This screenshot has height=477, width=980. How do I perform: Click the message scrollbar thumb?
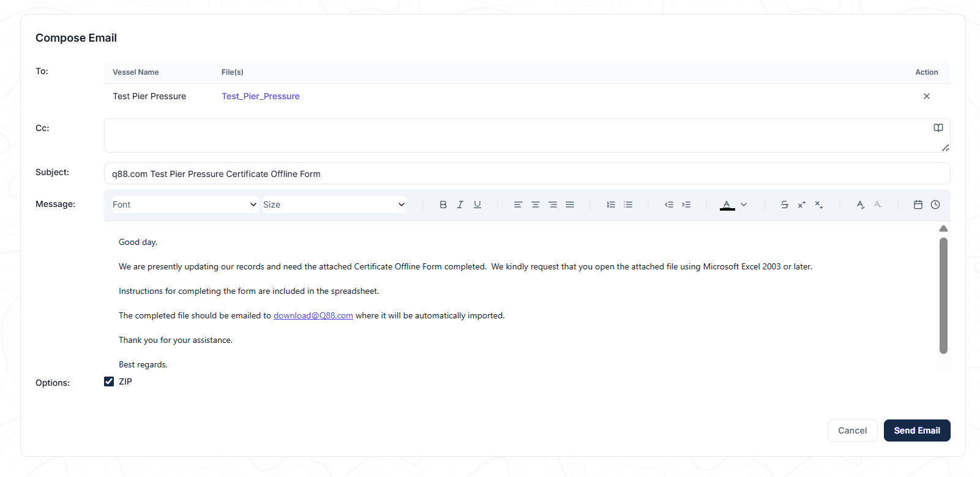[943, 296]
